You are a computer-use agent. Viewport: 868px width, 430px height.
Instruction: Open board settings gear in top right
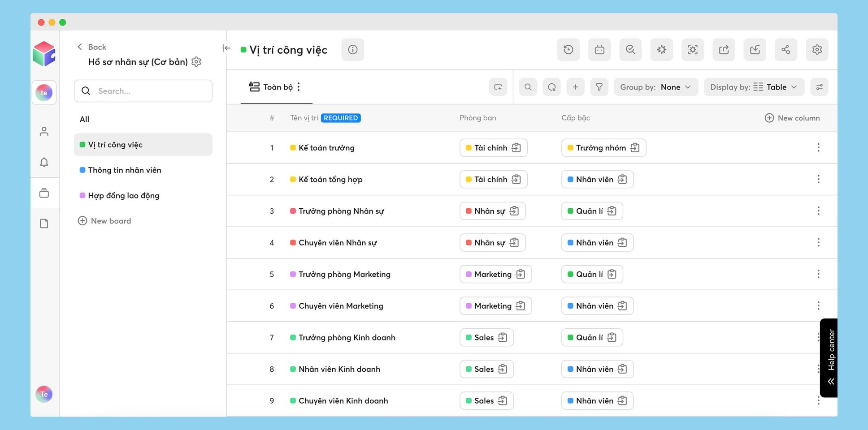[817, 50]
